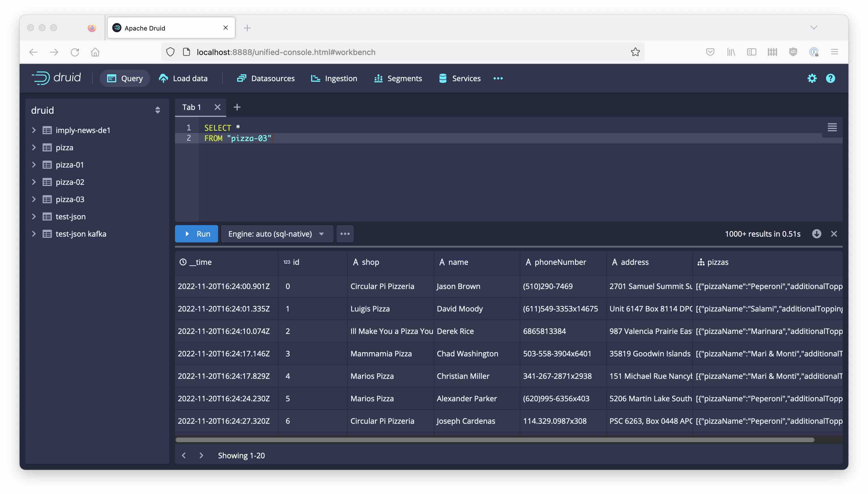
Task: Expand the imply-news-de1 table node
Action: click(x=34, y=130)
